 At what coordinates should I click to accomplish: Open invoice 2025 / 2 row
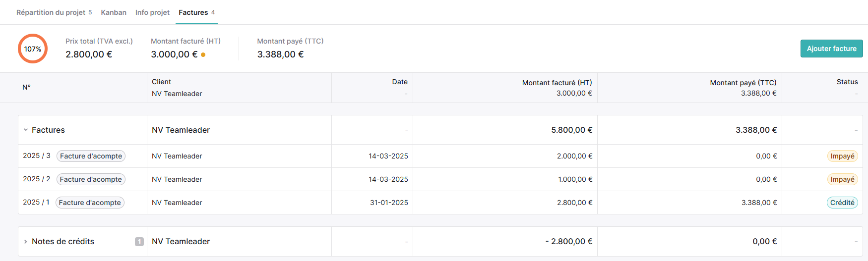pos(440,179)
